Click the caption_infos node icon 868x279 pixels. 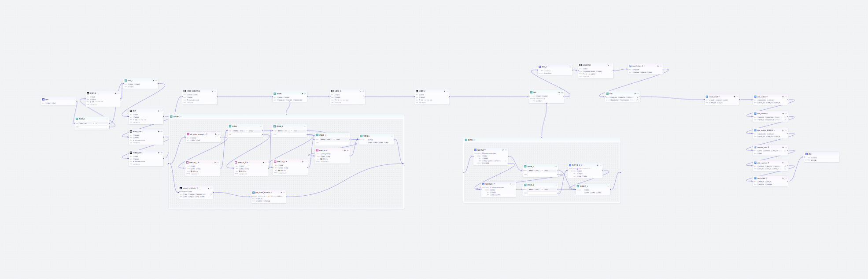[x=755, y=148]
